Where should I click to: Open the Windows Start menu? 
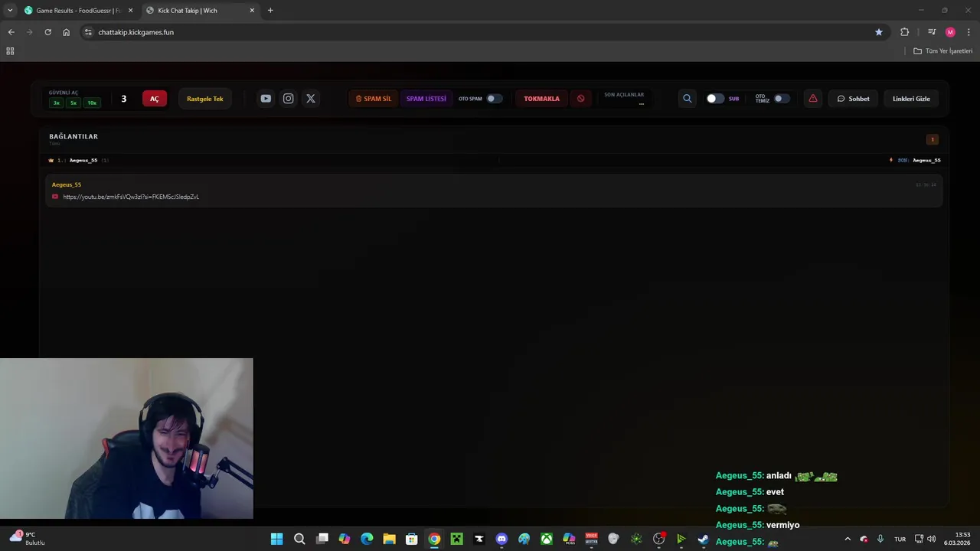tap(277, 539)
